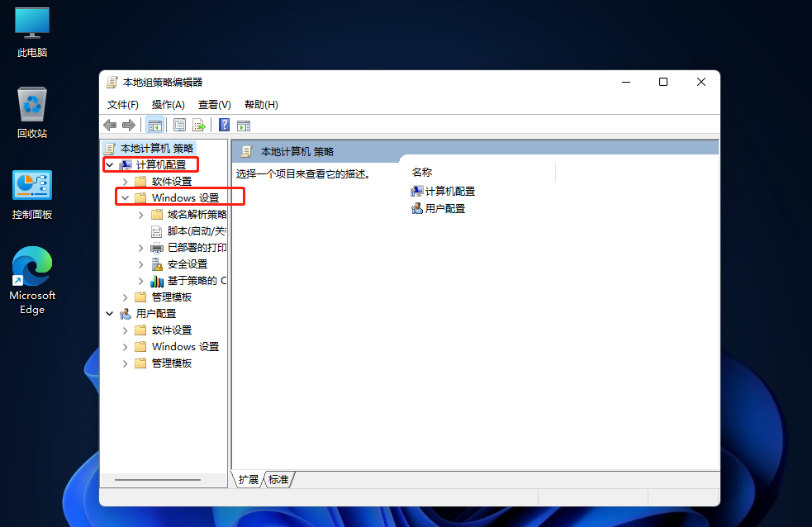Click the Forward arrow in the toolbar
Image resolution: width=812 pixels, height=527 pixels.
coord(128,125)
